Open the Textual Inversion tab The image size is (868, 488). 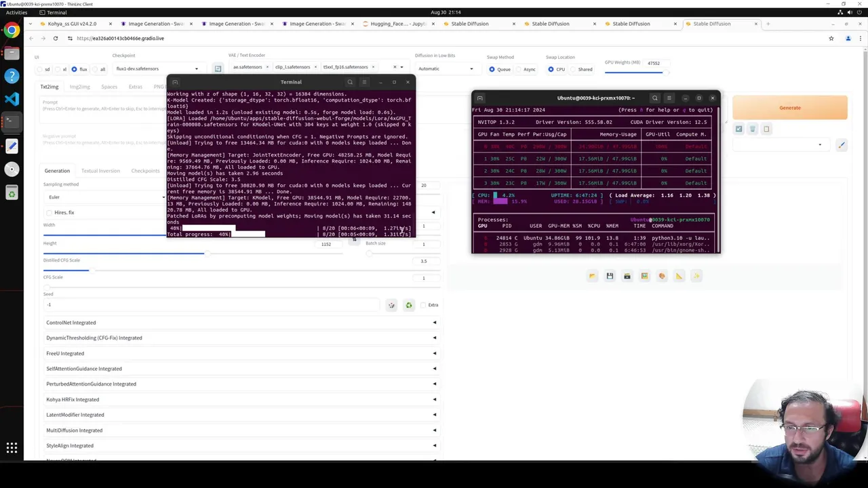(100, 171)
